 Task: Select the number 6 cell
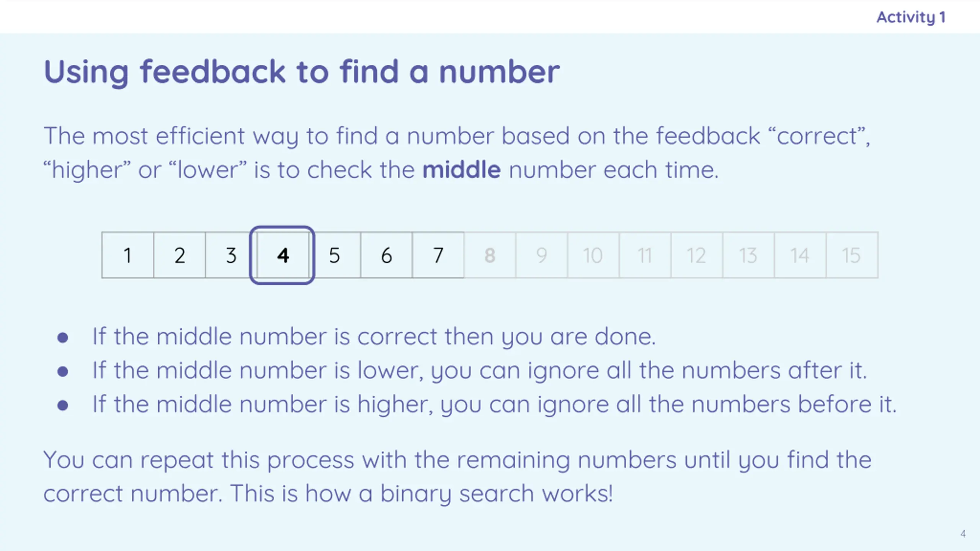[386, 255]
